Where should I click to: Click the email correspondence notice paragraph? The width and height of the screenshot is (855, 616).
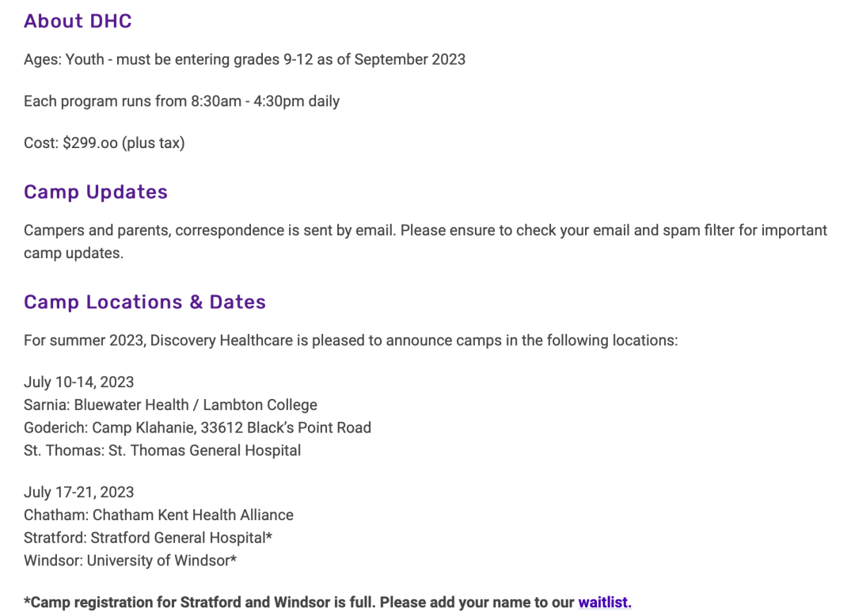point(425,242)
